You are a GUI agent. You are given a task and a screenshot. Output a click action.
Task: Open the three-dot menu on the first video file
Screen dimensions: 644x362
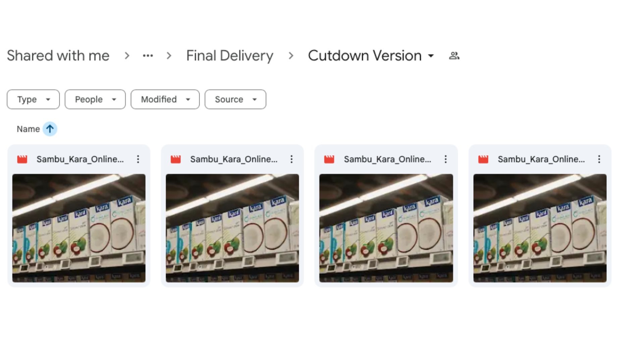[x=138, y=159]
